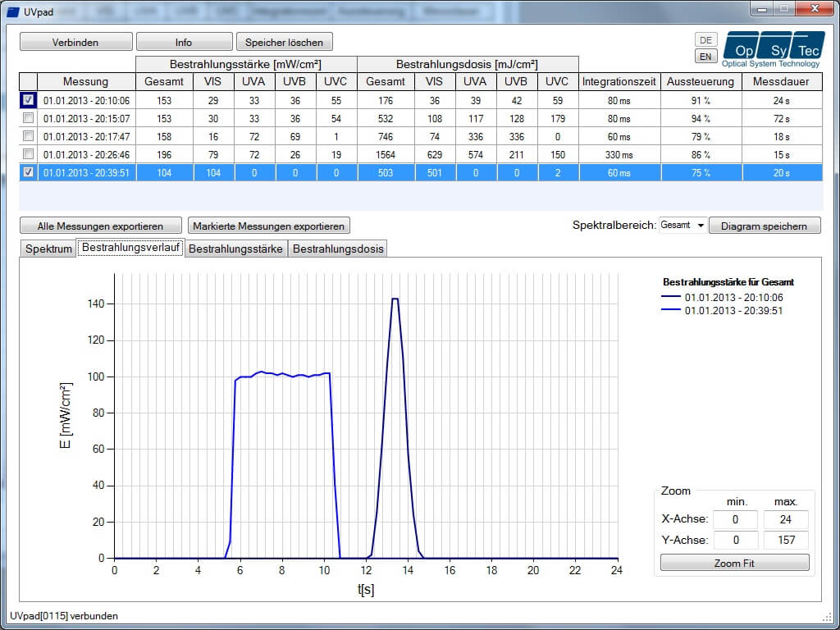Save the chart with Diagram speichern
Viewport: 840px width, 630px height.
[x=765, y=226]
